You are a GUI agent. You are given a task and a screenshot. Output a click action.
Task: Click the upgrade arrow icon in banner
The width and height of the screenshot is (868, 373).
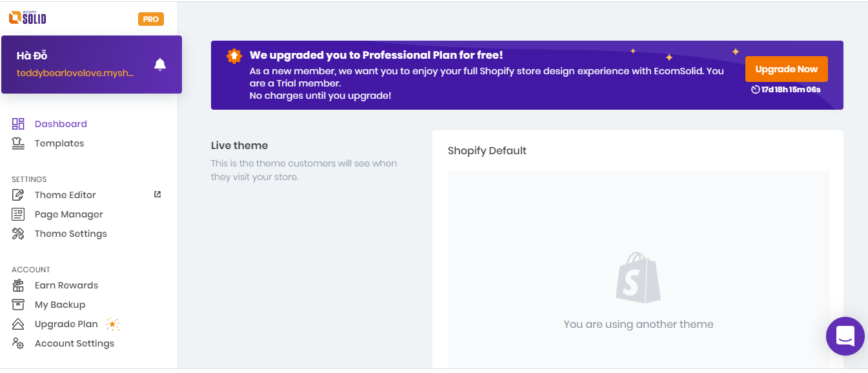point(234,56)
